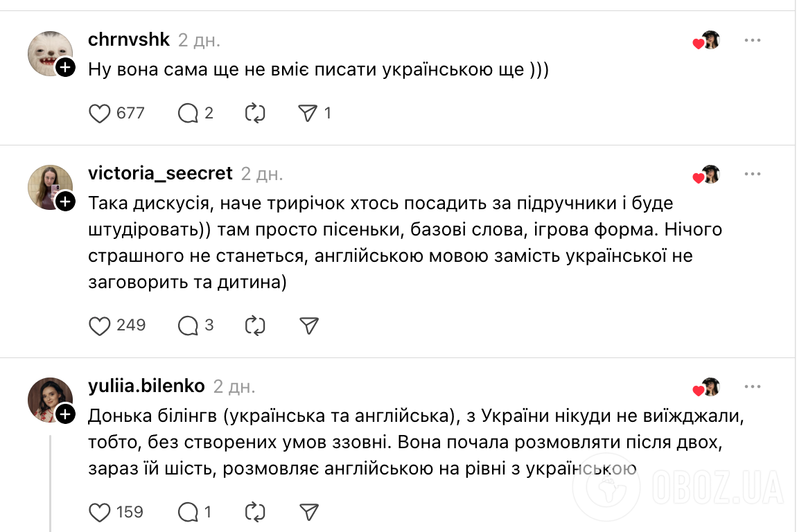Open more options for victoria_seecret's comment
This screenshot has width=797, height=532.
(753, 174)
